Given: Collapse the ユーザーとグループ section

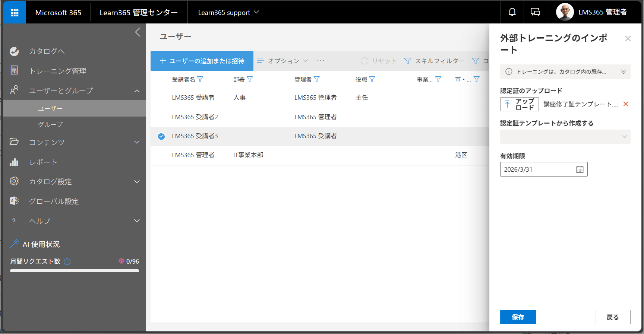Looking at the screenshot, I should click(137, 90).
